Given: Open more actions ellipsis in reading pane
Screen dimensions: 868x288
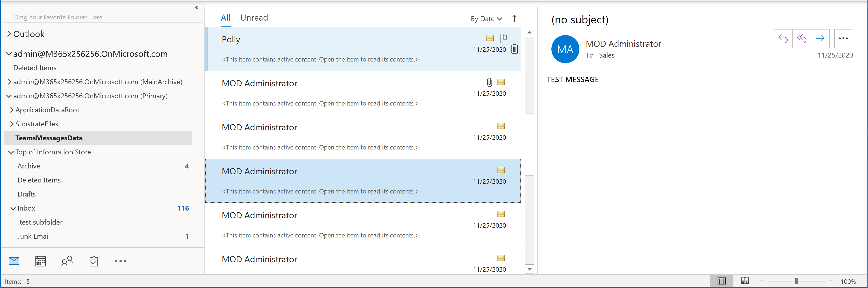Looking at the screenshot, I should coord(843,39).
